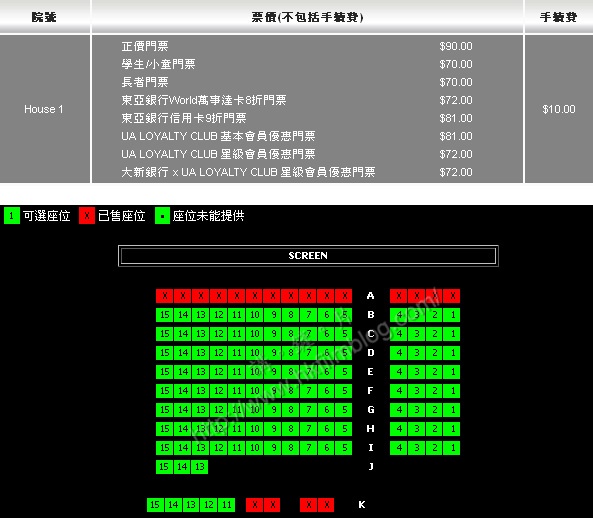Select seat F7 in row F

[309, 391]
